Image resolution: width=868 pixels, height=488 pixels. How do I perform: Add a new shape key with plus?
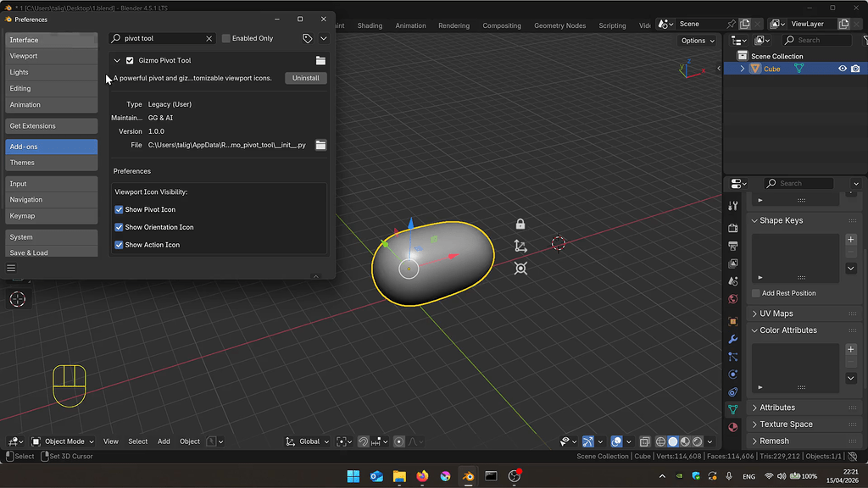[851, 240]
